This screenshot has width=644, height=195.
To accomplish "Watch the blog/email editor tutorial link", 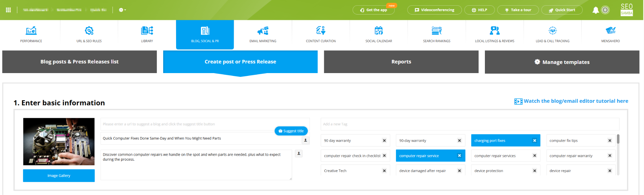I will pos(571,101).
